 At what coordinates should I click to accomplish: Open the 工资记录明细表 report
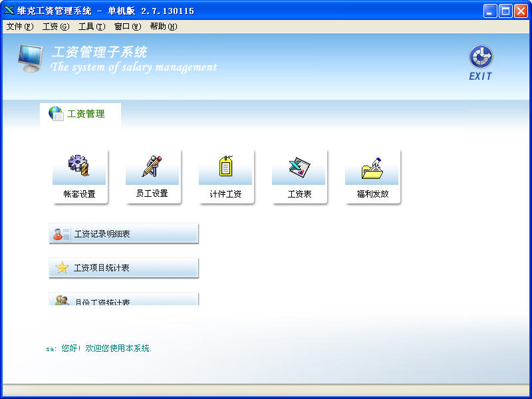point(124,233)
